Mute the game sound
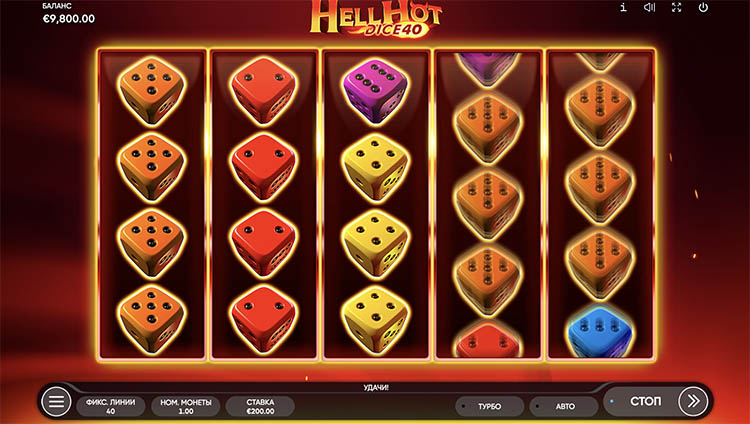Image resolution: width=750 pixels, height=424 pixels. pos(649,7)
